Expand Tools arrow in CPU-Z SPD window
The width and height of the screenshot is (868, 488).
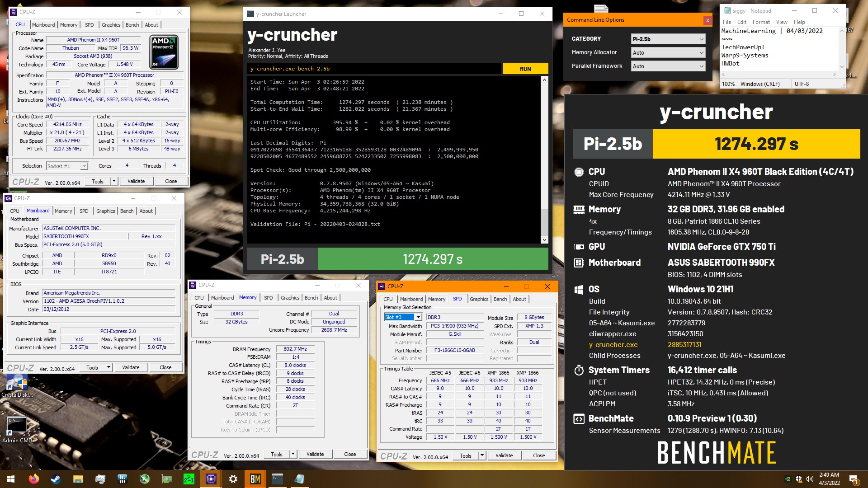(x=482, y=455)
